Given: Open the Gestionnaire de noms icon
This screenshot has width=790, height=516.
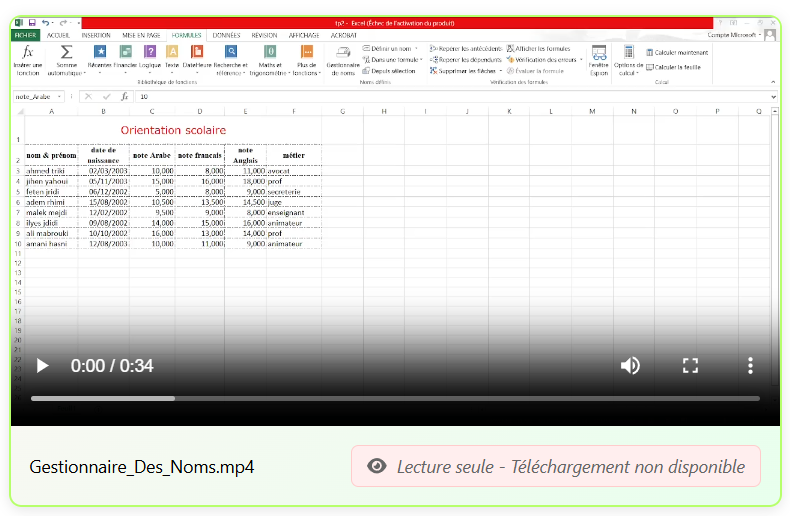Looking at the screenshot, I should point(342,53).
